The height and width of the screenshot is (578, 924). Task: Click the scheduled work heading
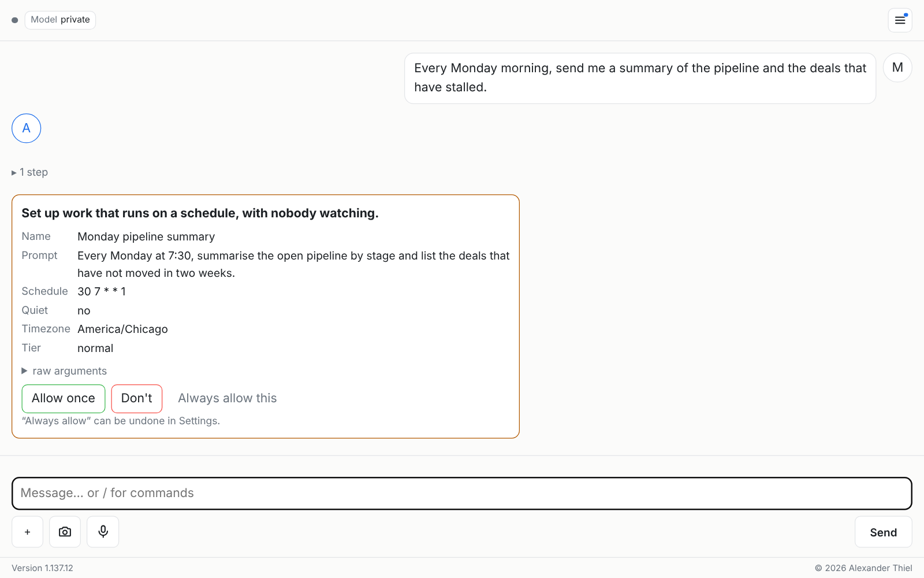[200, 213]
